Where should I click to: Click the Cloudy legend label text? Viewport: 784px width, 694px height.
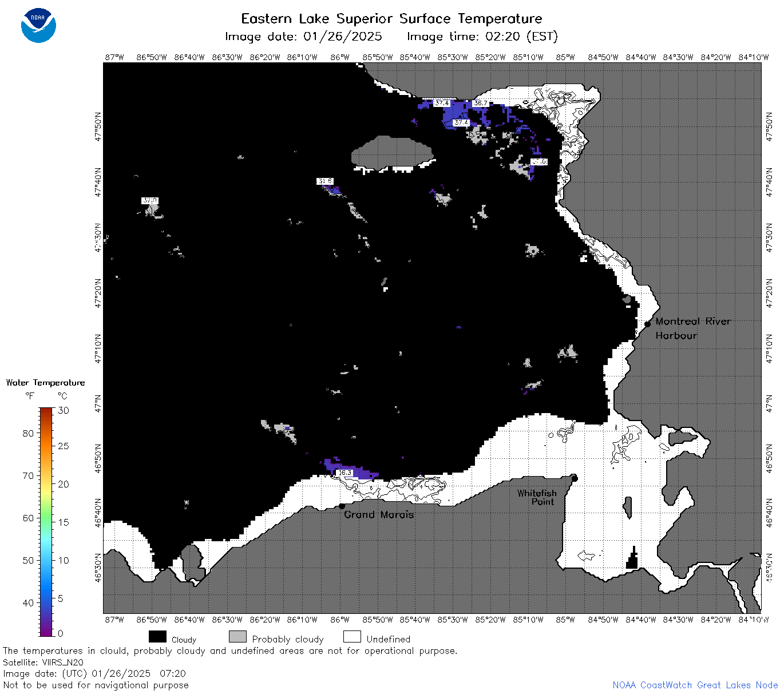tap(184, 640)
